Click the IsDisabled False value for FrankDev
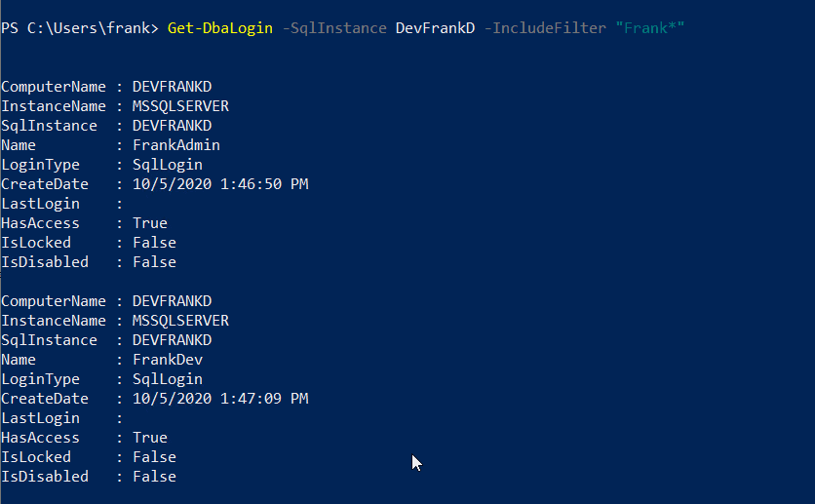Screen dimensions: 815x504 pos(154,477)
